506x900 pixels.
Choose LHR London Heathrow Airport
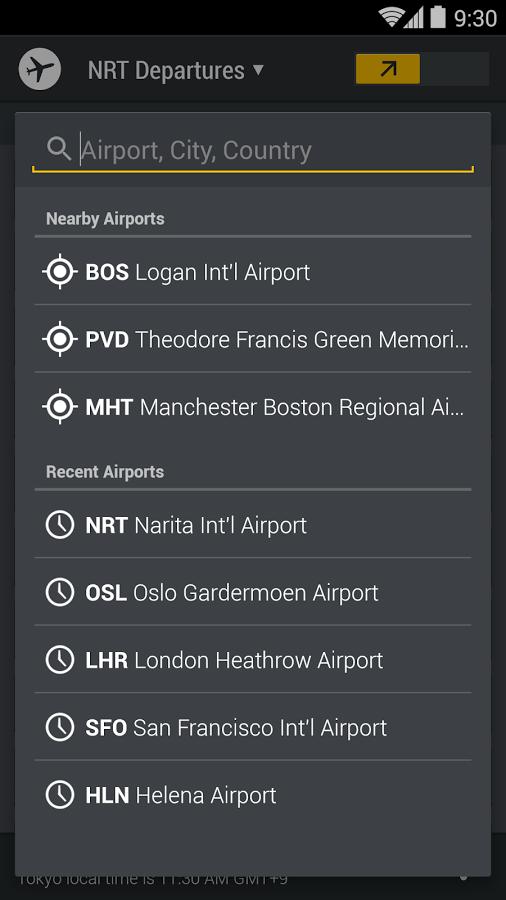(x=253, y=660)
